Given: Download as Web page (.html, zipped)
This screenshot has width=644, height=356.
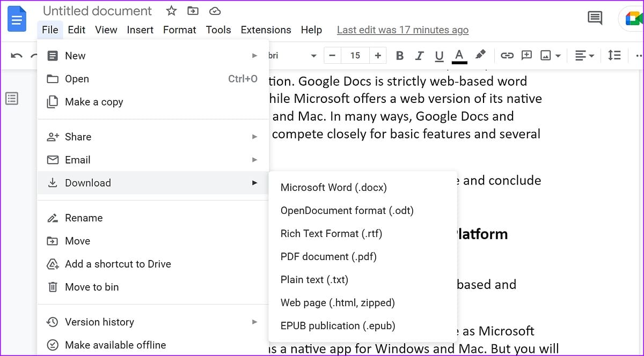Looking at the screenshot, I should point(363,303).
